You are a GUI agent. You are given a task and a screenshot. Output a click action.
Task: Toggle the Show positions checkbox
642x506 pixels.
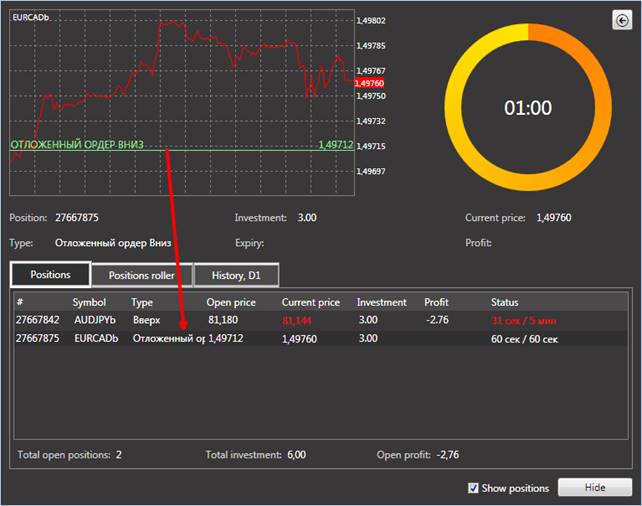[x=474, y=488]
